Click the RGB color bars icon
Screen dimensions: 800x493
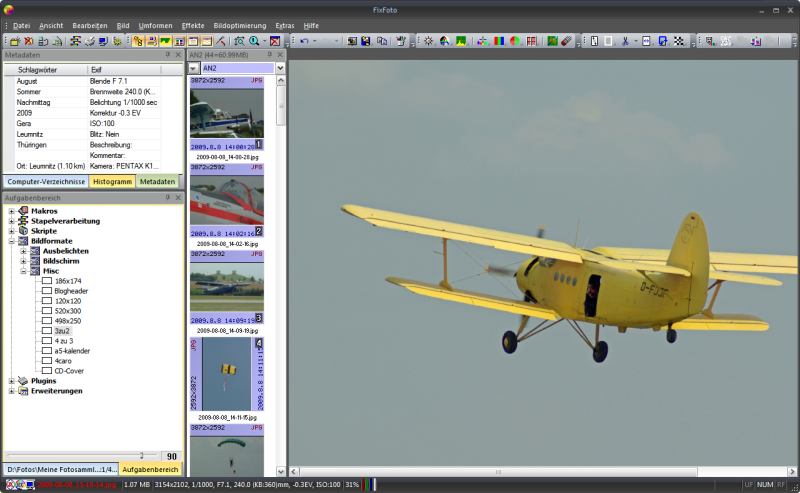coord(499,41)
